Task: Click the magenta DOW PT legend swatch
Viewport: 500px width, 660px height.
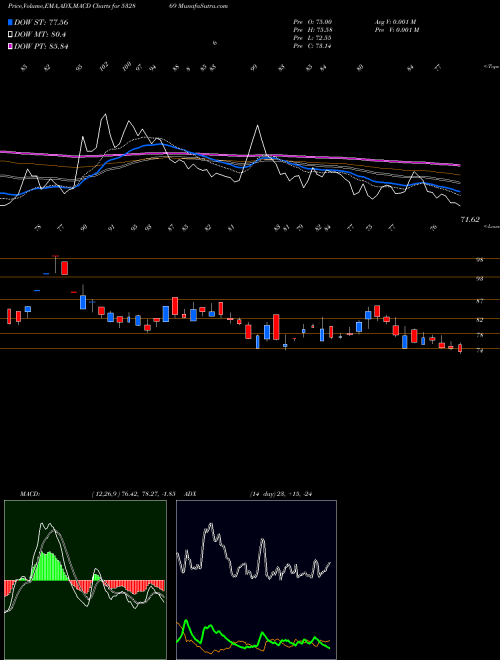Action: [x=10, y=46]
